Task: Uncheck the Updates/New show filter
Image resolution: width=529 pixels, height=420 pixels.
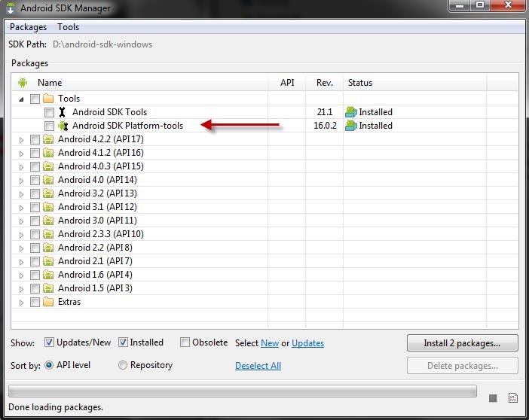Action: [49, 342]
